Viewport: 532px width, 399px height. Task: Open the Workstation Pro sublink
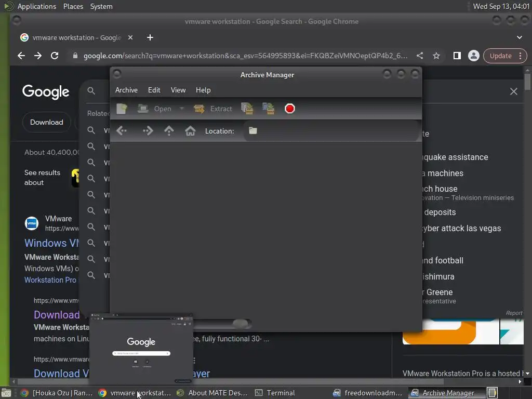click(50, 280)
